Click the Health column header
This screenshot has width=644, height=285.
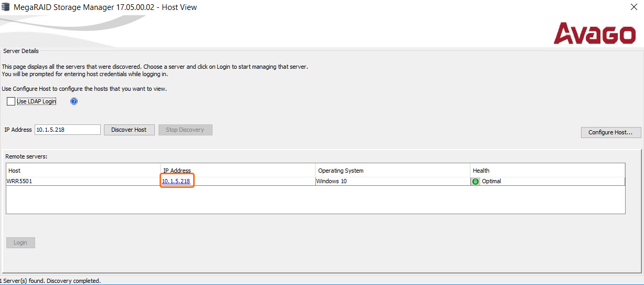(547, 171)
